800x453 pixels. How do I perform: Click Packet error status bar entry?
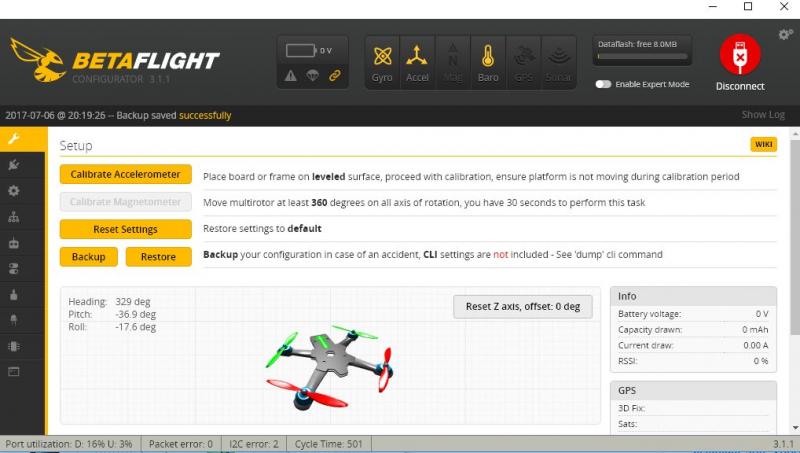[181, 444]
